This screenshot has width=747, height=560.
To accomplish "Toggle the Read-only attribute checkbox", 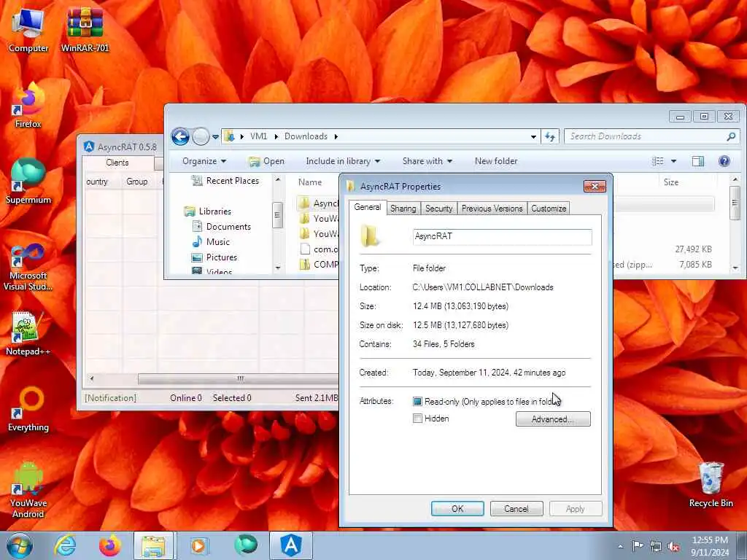I will point(417,402).
